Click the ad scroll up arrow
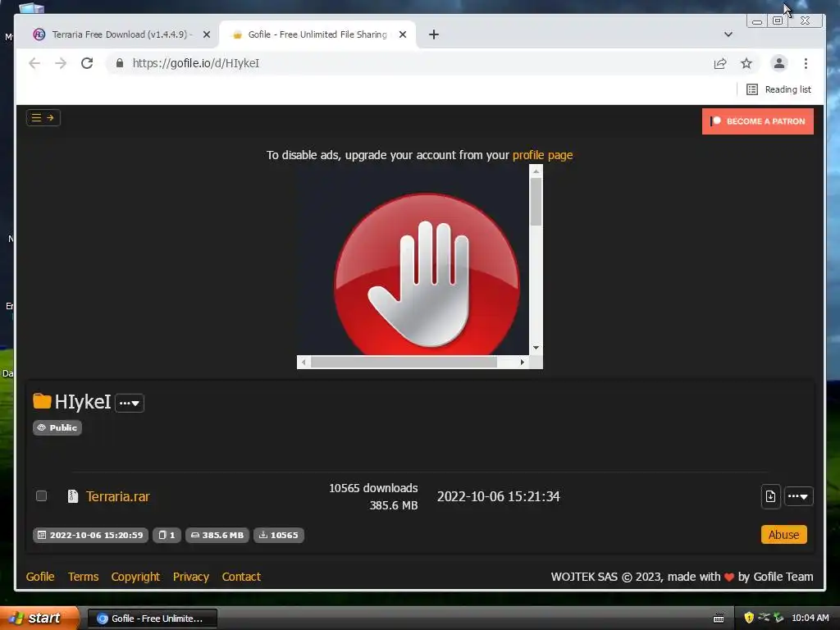 [536, 171]
